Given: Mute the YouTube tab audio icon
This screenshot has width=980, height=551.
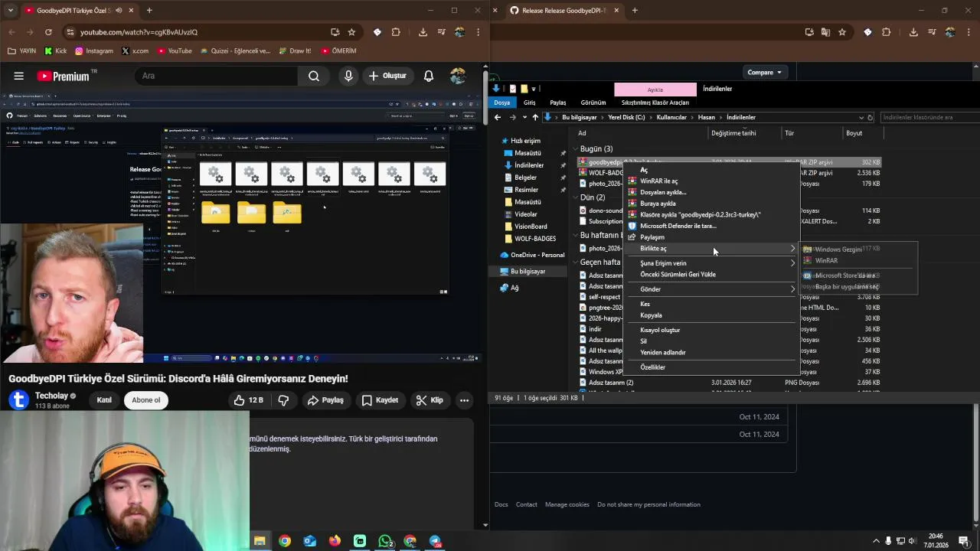Looking at the screenshot, I should pyautogui.click(x=119, y=11).
